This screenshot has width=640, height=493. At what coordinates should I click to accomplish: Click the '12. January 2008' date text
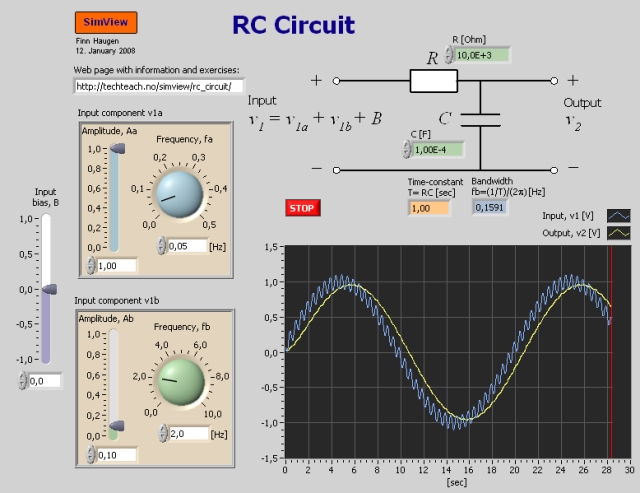point(105,51)
